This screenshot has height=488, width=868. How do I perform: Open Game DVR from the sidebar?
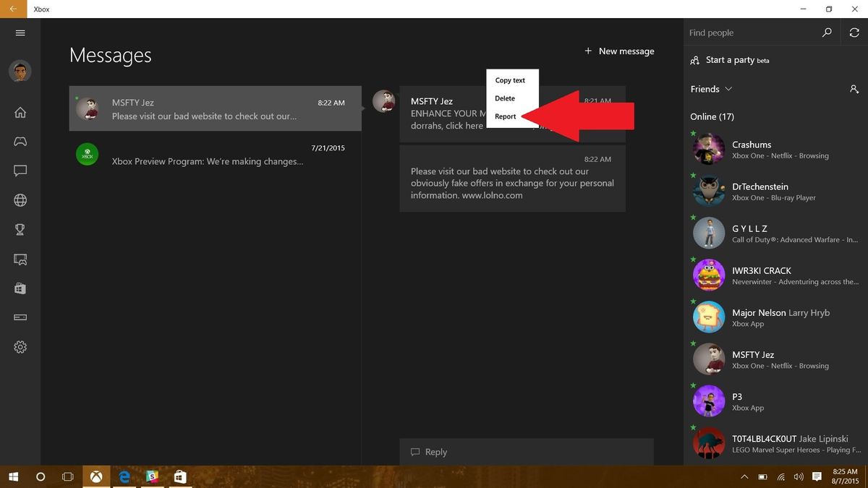click(x=20, y=259)
